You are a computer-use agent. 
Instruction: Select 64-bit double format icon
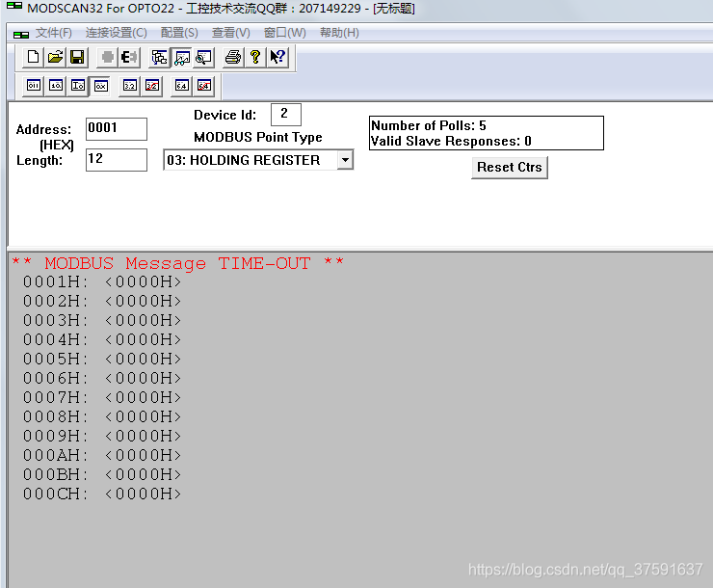[181, 86]
